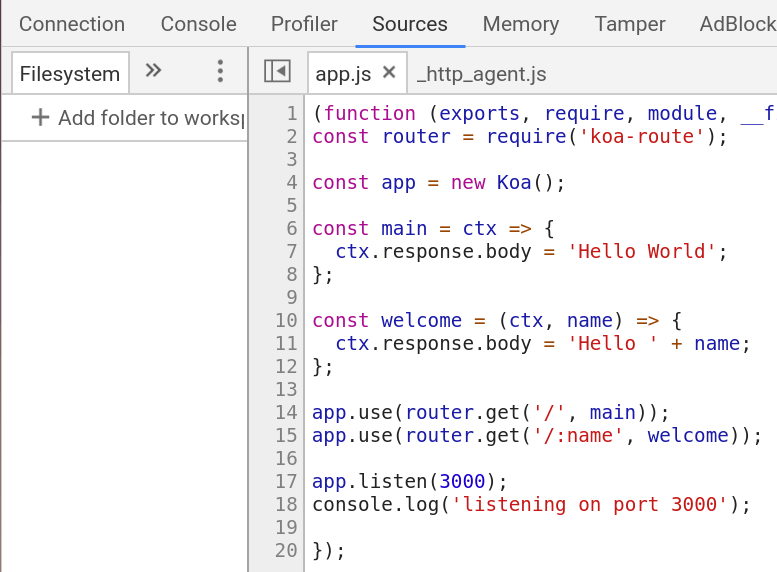
Task: Click the 'Hello World' string
Action: pos(642,251)
